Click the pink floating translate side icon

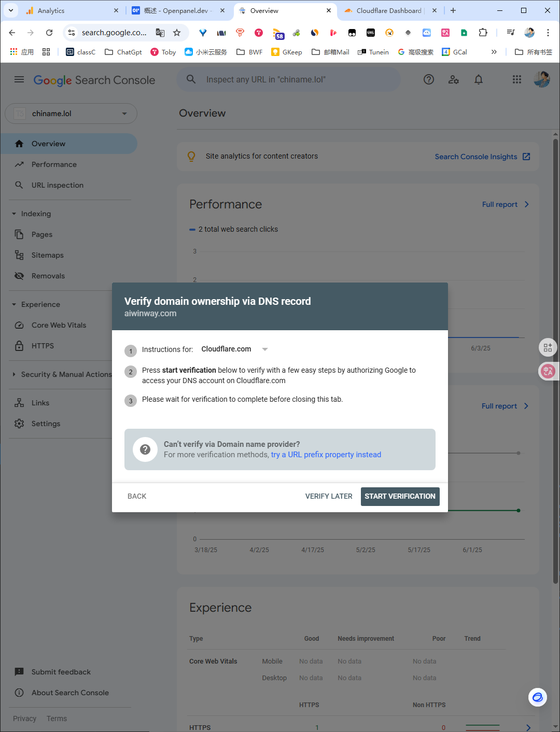tap(548, 371)
